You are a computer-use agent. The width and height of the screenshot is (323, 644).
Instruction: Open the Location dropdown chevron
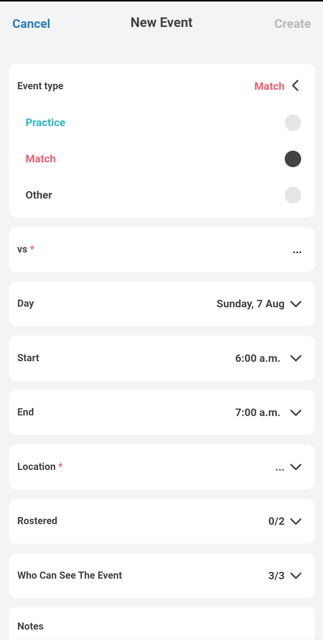pos(296,467)
